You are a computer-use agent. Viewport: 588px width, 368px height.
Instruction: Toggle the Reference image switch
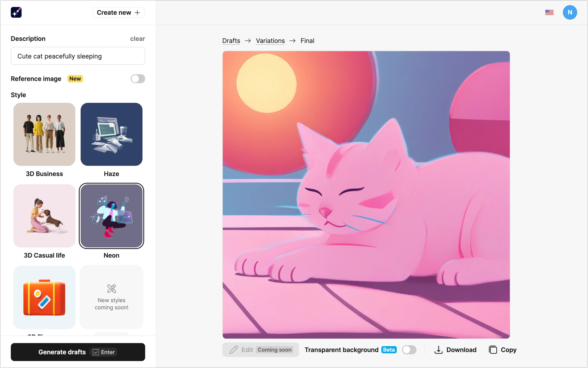click(138, 79)
